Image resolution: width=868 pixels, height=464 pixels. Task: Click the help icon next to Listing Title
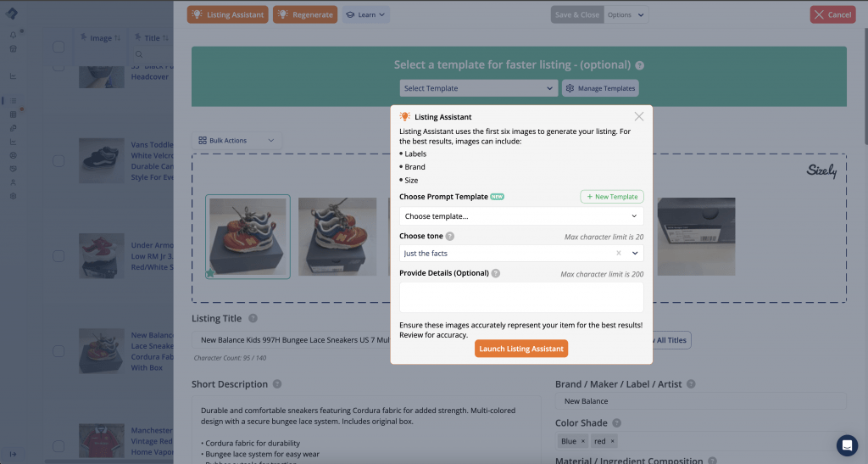(x=253, y=318)
